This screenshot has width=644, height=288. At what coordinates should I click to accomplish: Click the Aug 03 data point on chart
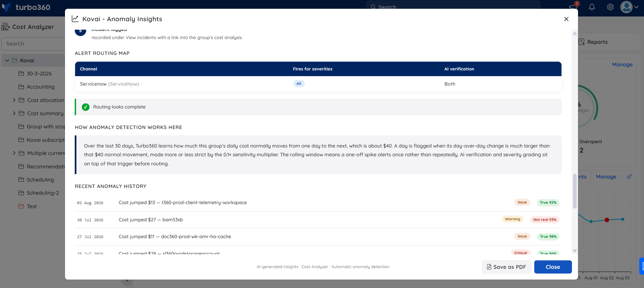pos(623,219)
